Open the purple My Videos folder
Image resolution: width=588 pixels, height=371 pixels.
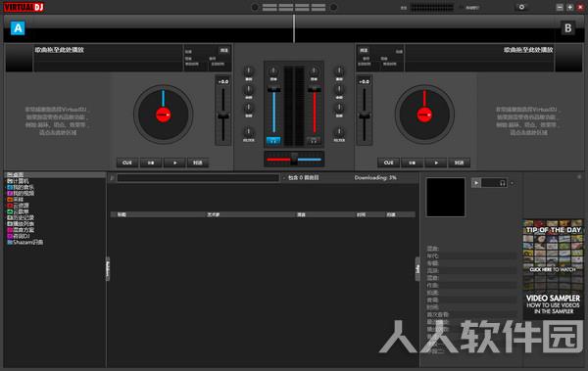point(21,194)
